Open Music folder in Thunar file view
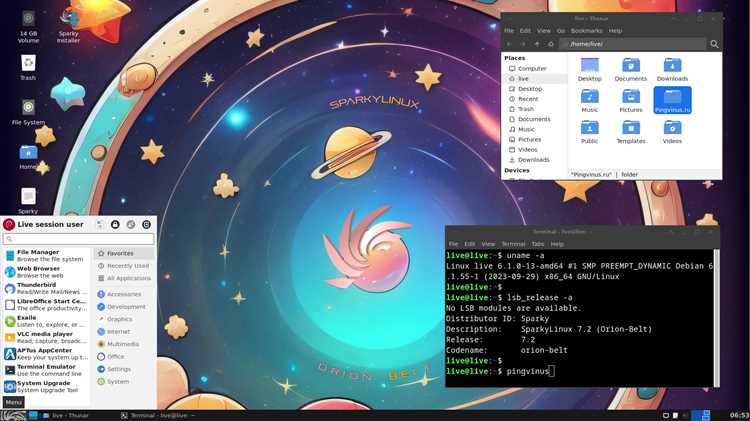This screenshot has height=421, width=750. [x=589, y=101]
